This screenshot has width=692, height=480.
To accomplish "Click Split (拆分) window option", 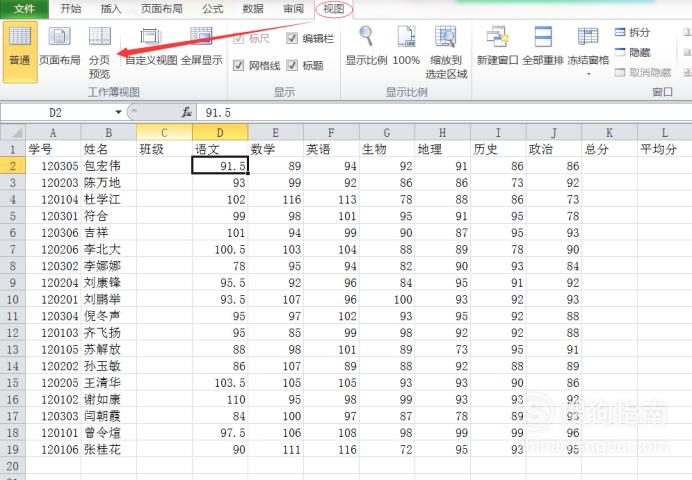I will (632, 32).
